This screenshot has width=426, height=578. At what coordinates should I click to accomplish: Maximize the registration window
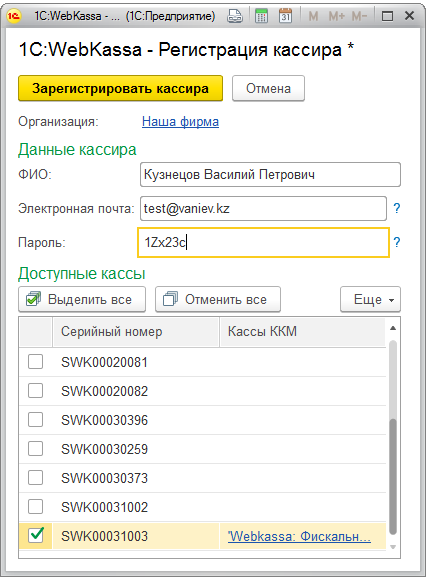pos(387,16)
